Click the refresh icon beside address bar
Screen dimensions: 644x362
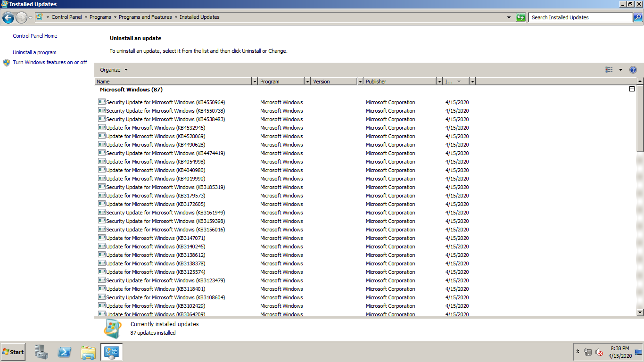pyautogui.click(x=520, y=17)
